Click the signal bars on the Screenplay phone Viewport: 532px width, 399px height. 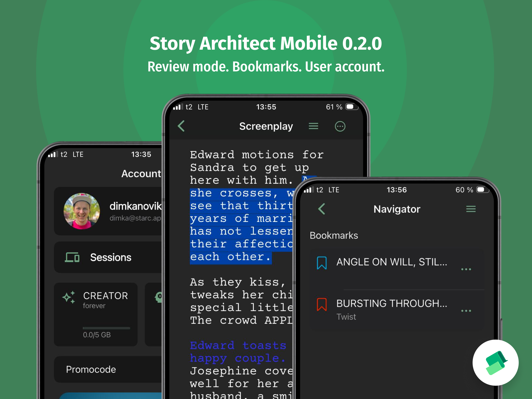point(178,107)
